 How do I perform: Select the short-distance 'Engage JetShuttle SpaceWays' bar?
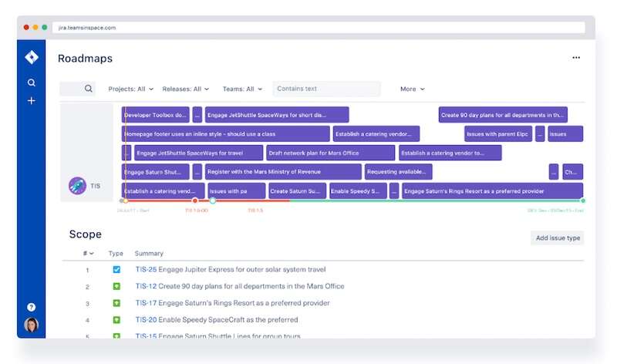point(277,115)
